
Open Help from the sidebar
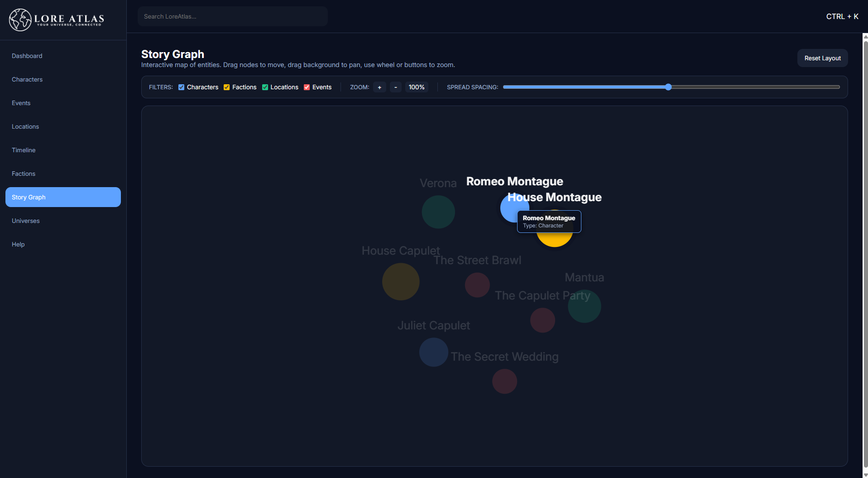63,244
